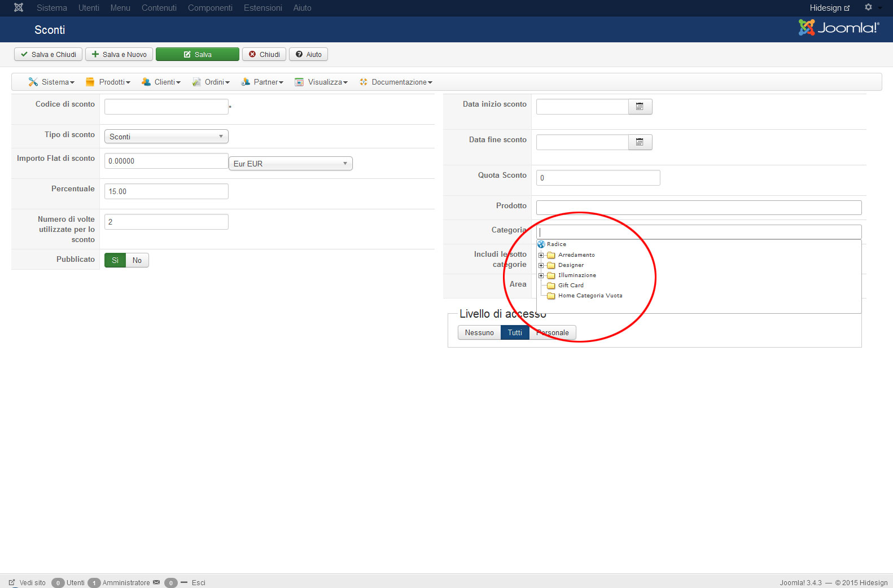The image size is (893, 588).
Task: Select Personale access level
Action: [553, 332]
